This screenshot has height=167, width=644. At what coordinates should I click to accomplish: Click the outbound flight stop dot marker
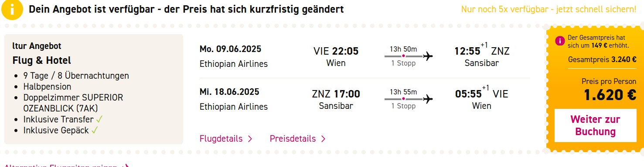coord(403,56)
